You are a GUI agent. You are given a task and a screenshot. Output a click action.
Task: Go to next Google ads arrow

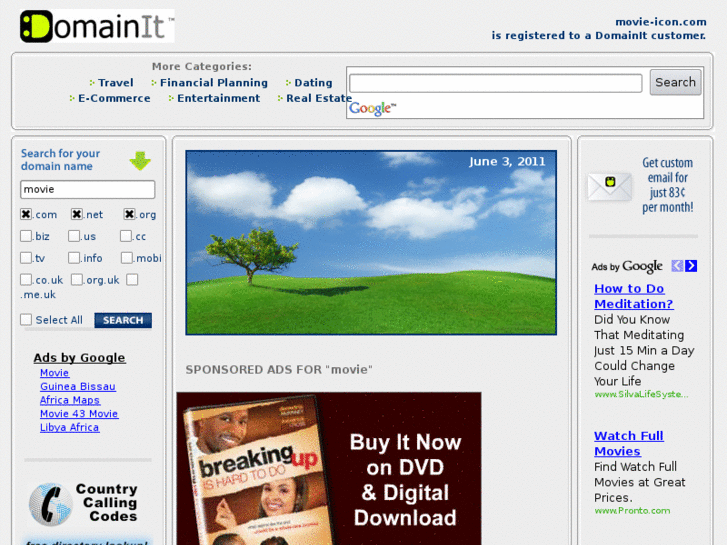[691, 266]
